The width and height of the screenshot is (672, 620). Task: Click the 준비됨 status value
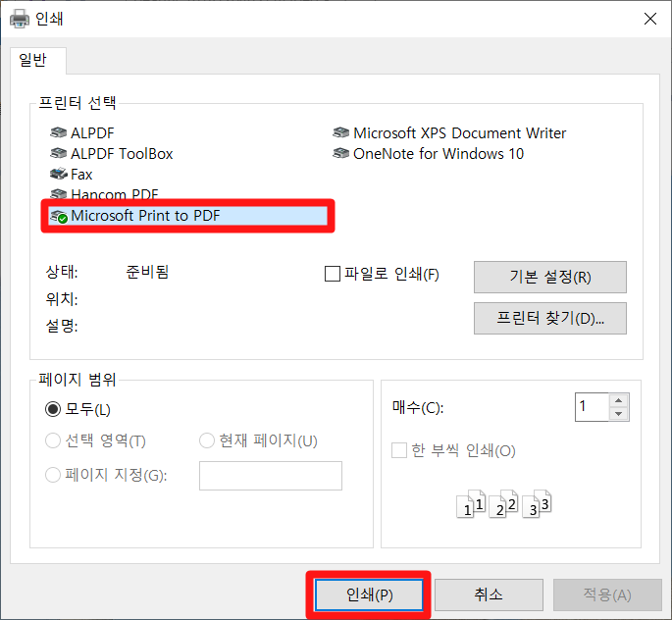click(147, 272)
